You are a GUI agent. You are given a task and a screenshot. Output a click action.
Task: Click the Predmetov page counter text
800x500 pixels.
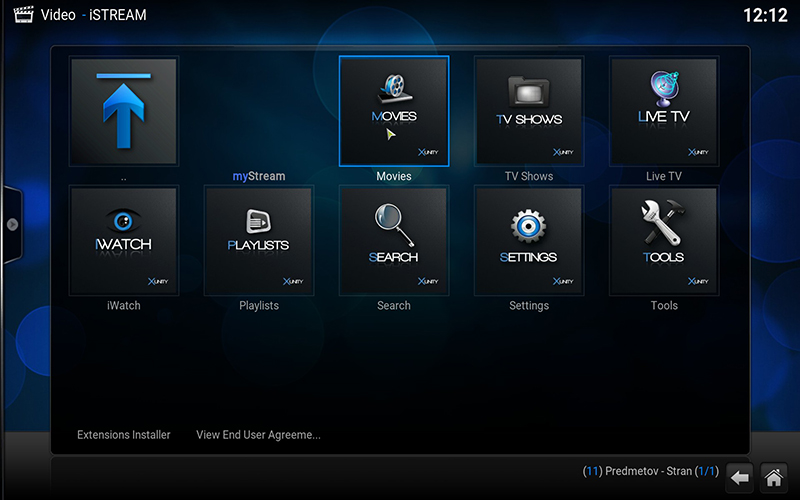pos(650,471)
